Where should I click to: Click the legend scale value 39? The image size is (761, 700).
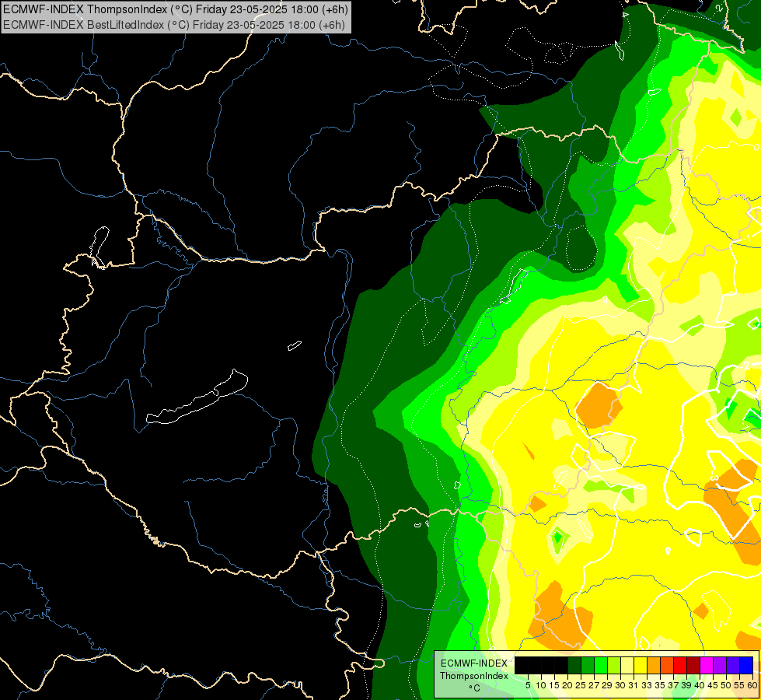pyautogui.click(x=686, y=685)
